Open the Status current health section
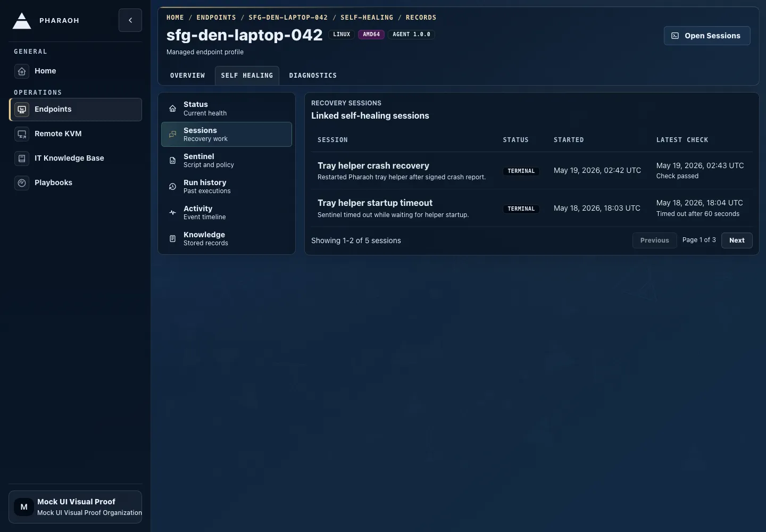The height and width of the screenshot is (532, 766). coord(227,109)
